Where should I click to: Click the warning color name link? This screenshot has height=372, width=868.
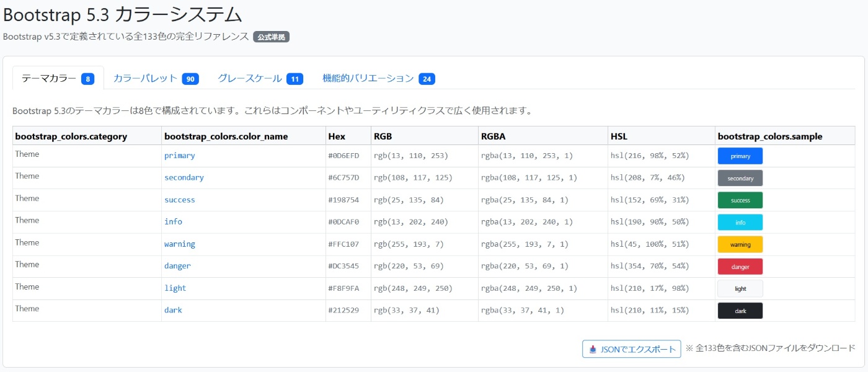point(179,244)
